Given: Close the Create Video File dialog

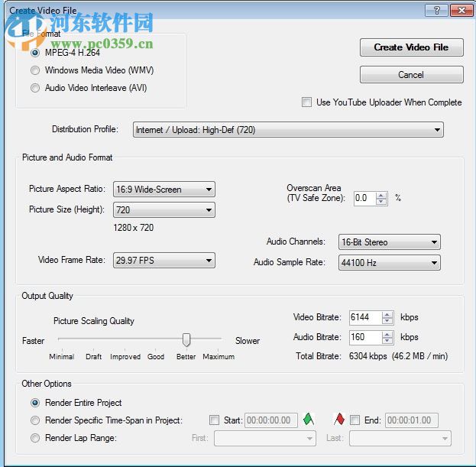Looking at the screenshot, I should [x=461, y=11].
